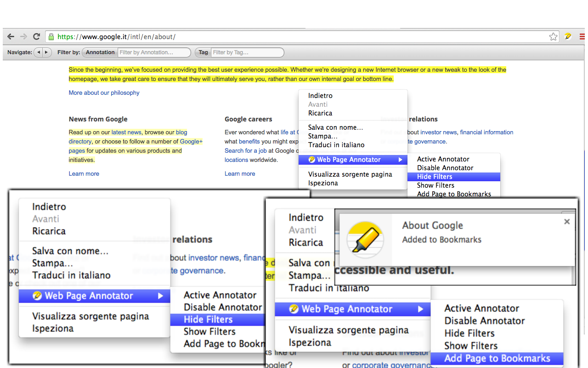This screenshot has height=368, width=588.
Task: Click highlighted Add Page to Bookmarks, right enlarged submenu
Action: pos(497,358)
